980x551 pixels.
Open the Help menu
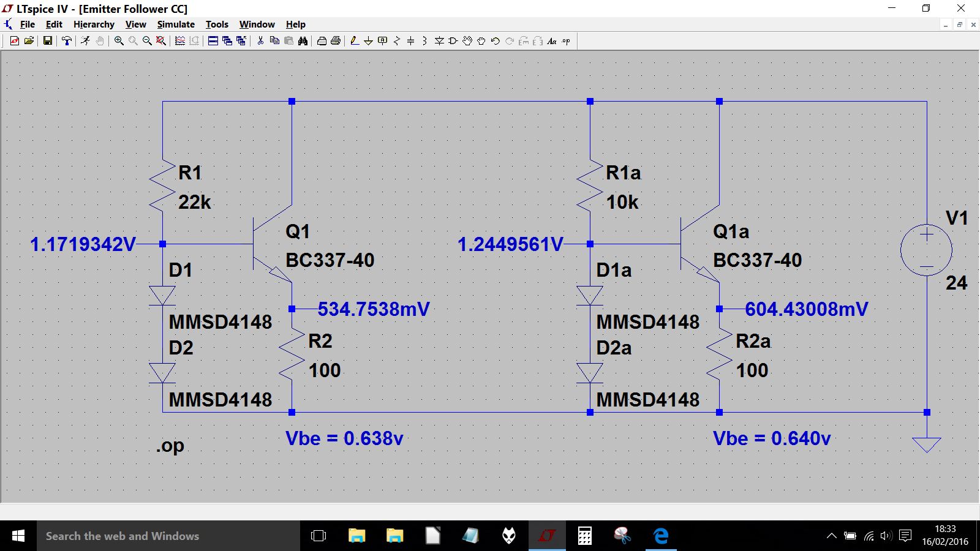pos(295,24)
